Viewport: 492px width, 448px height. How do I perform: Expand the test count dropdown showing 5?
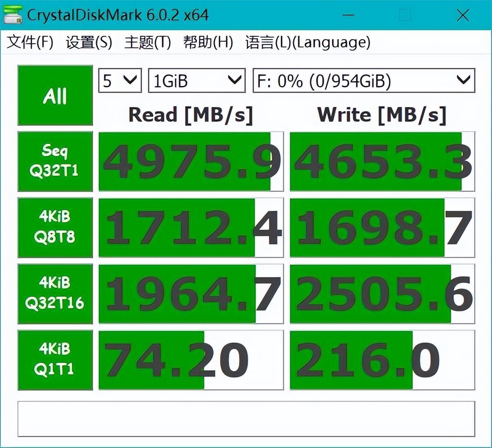120,81
